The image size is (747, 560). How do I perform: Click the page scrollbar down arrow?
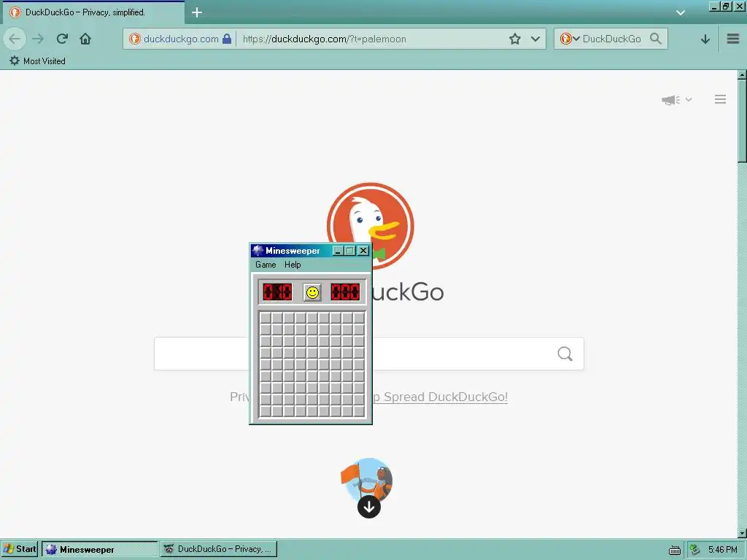click(742, 533)
